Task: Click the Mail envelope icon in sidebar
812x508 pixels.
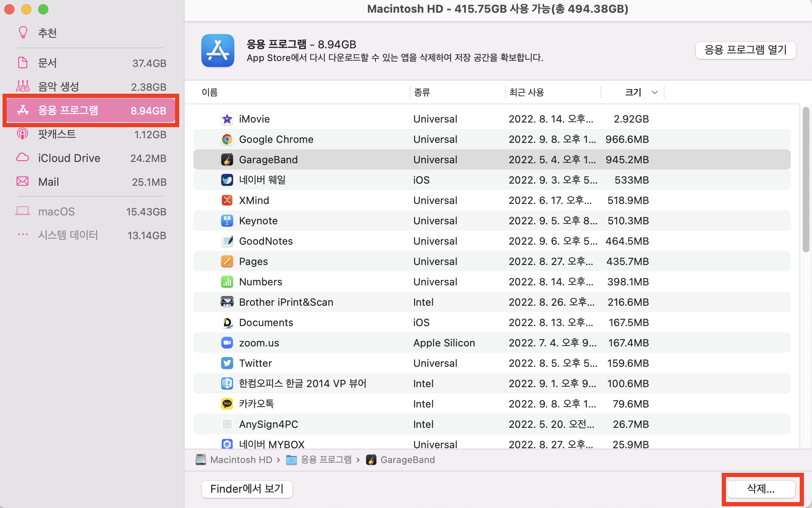Action: tap(22, 181)
